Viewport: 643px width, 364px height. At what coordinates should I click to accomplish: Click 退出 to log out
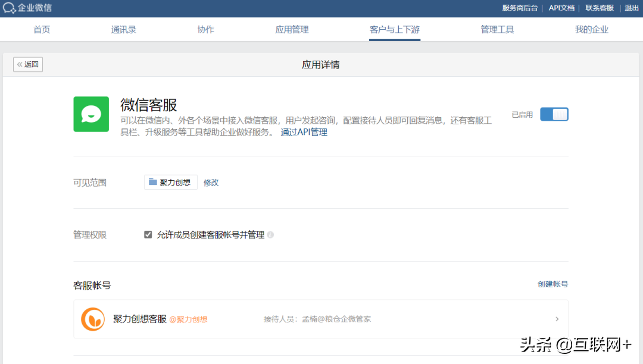click(x=632, y=8)
